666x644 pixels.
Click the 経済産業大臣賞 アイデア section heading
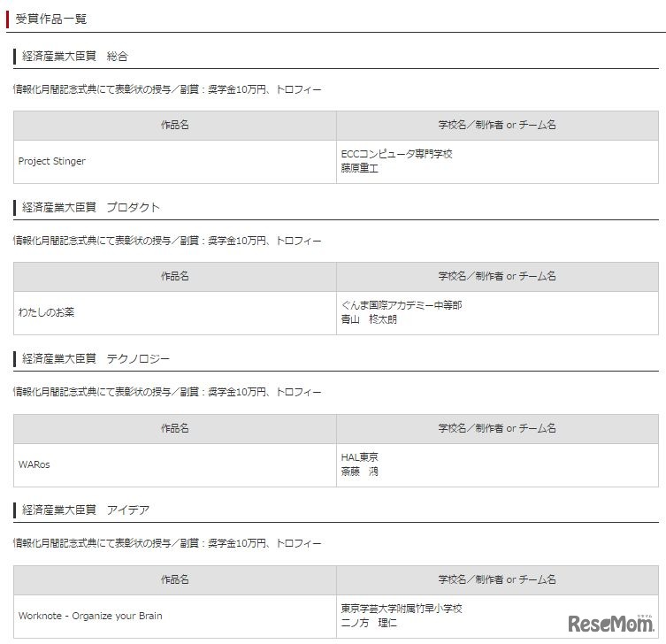[86, 510]
